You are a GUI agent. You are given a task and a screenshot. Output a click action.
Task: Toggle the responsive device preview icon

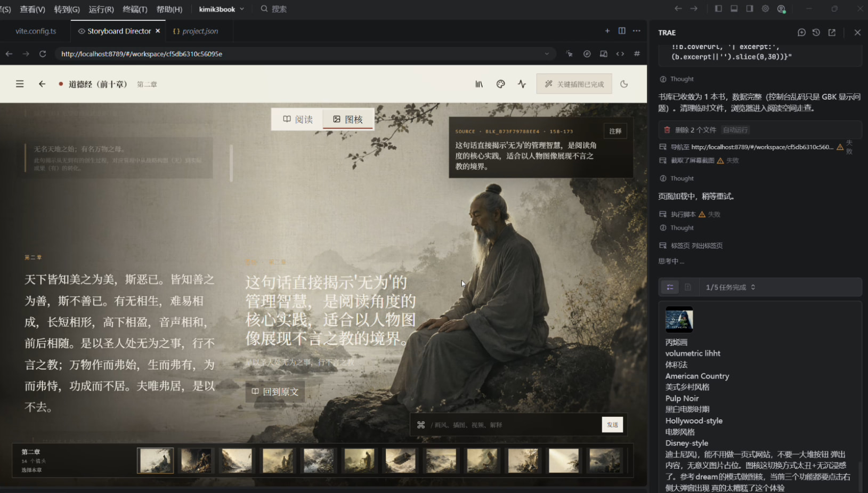tap(604, 54)
